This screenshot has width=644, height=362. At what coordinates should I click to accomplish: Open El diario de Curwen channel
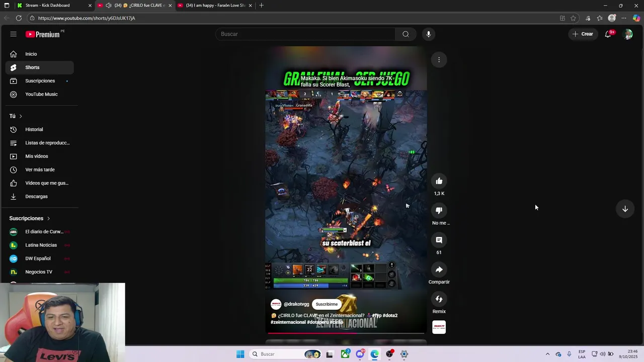tap(40, 232)
